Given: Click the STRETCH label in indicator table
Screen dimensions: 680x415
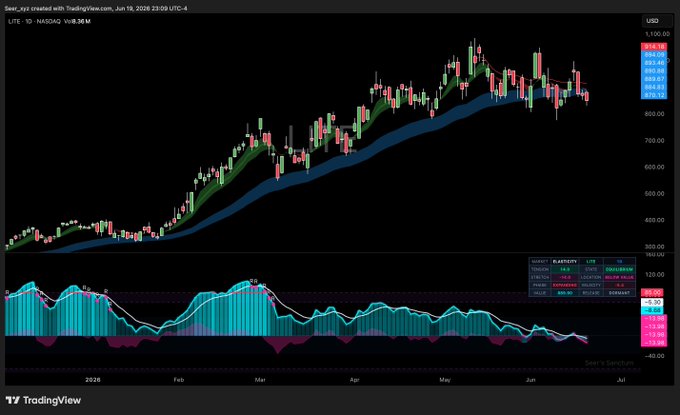Looking at the screenshot, I should click(x=540, y=277).
